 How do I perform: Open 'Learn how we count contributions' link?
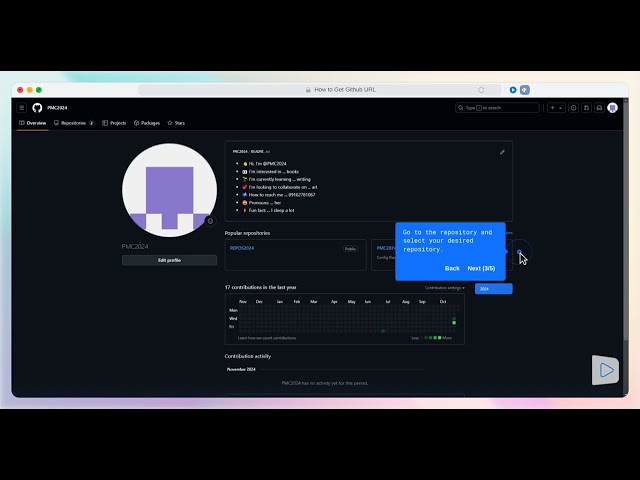tap(267, 338)
